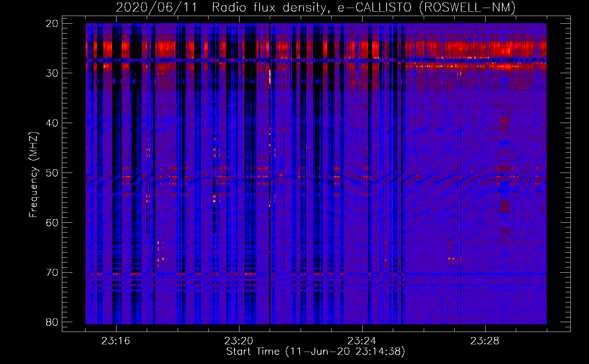This screenshot has width=589, height=364.
Task: Click the 'Start Time (11-Jun-20 23:14:38)' axis label
Action: (316, 352)
